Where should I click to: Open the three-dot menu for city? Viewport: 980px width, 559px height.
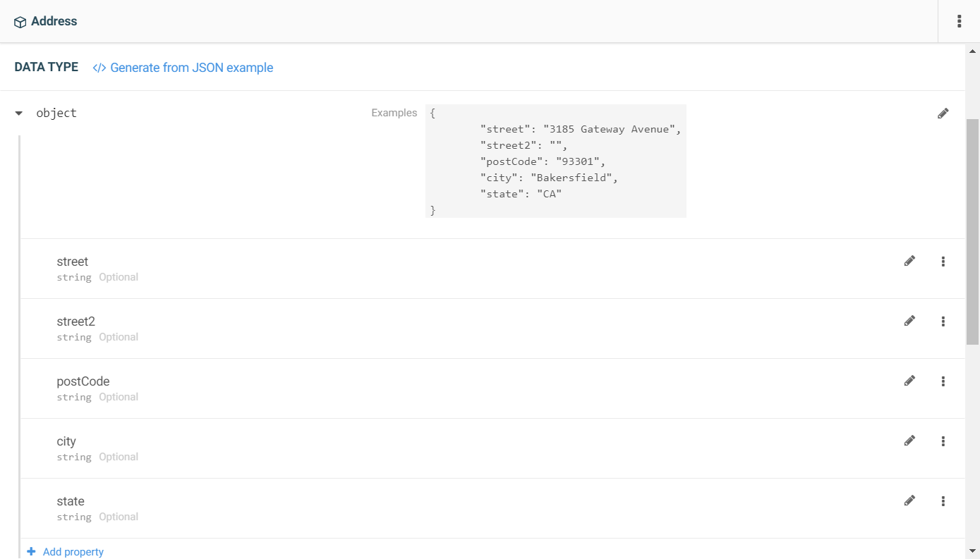[x=943, y=441]
